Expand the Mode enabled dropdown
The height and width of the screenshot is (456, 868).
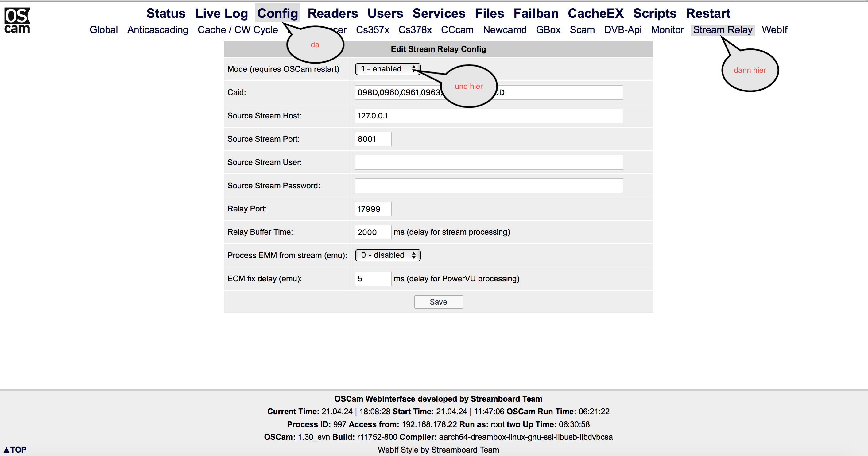point(387,69)
